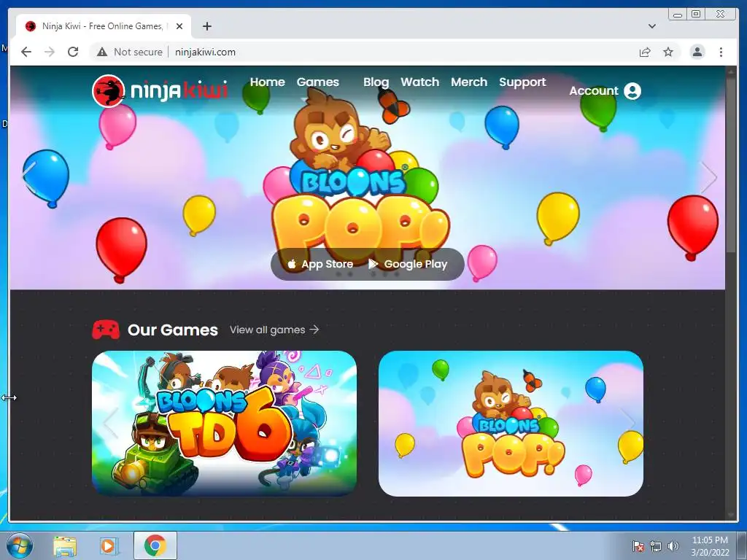The width and height of the screenshot is (747, 560).
Task: Go to previous game in Our Games carousel
Action: pos(111,422)
